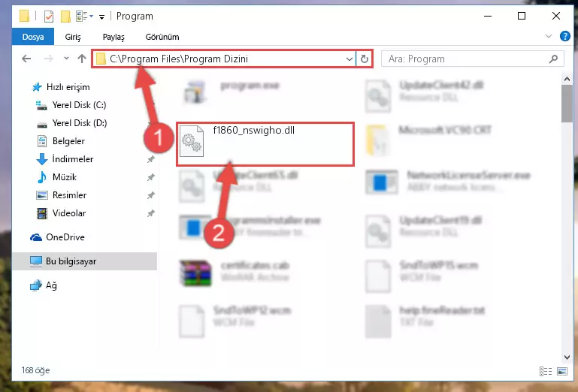Switch to the Giriş ribbon tab
This screenshot has height=392, width=578.
(73, 37)
